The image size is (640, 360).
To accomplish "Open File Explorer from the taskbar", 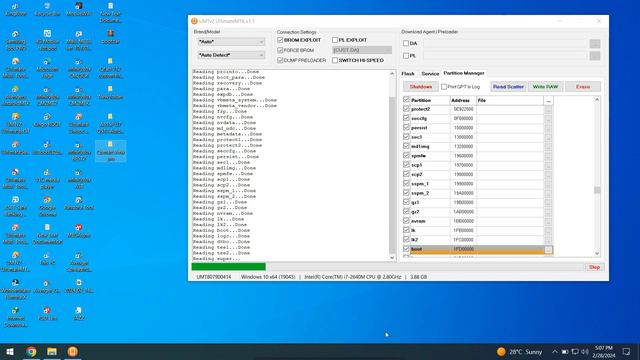I will 52,351.
